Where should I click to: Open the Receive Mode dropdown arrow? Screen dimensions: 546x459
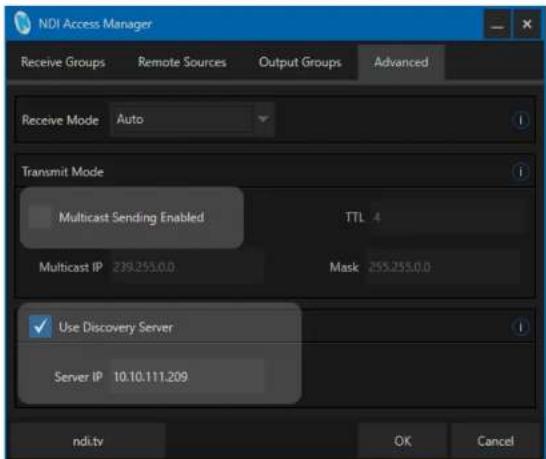click(264, 119)
